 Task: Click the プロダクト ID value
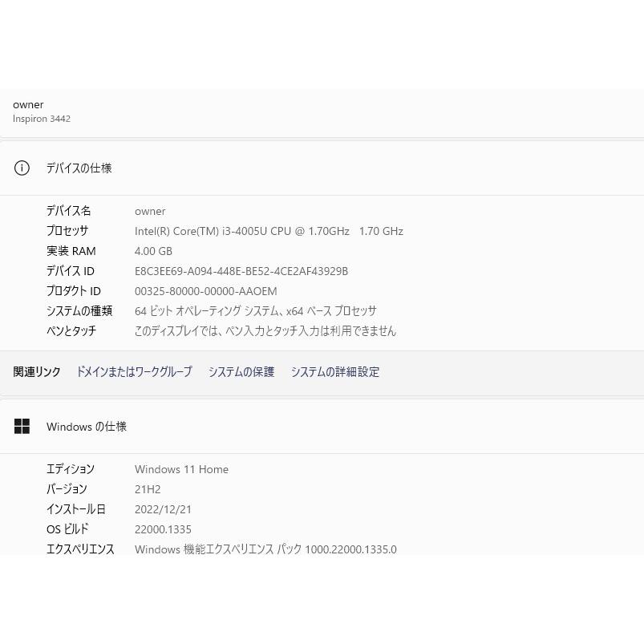pos(205,291)
